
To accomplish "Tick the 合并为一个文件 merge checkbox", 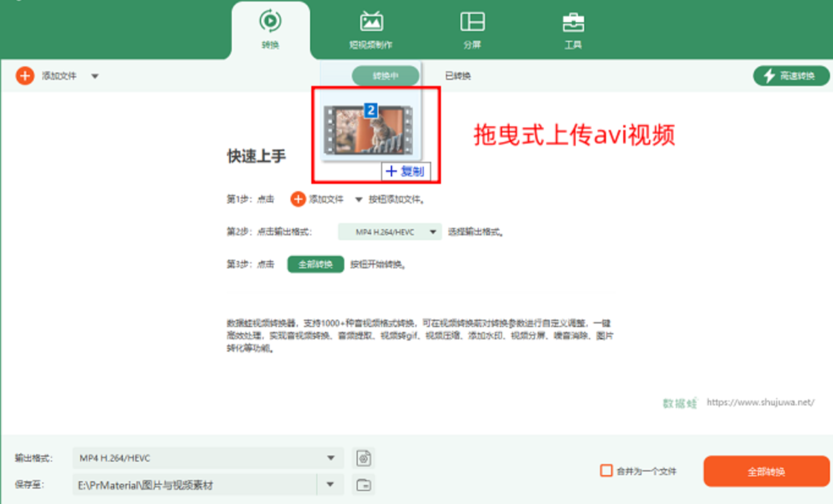I will tap(606, 471).
